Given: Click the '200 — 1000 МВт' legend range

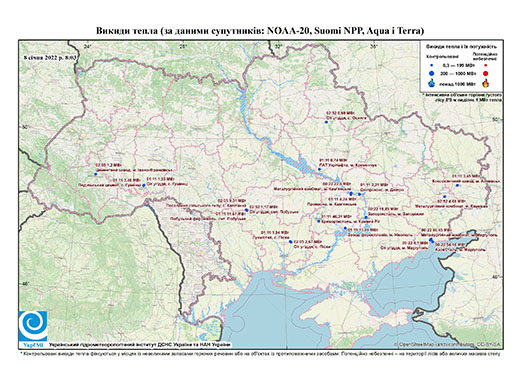Looking at the screenshot, I should point(458,73).
